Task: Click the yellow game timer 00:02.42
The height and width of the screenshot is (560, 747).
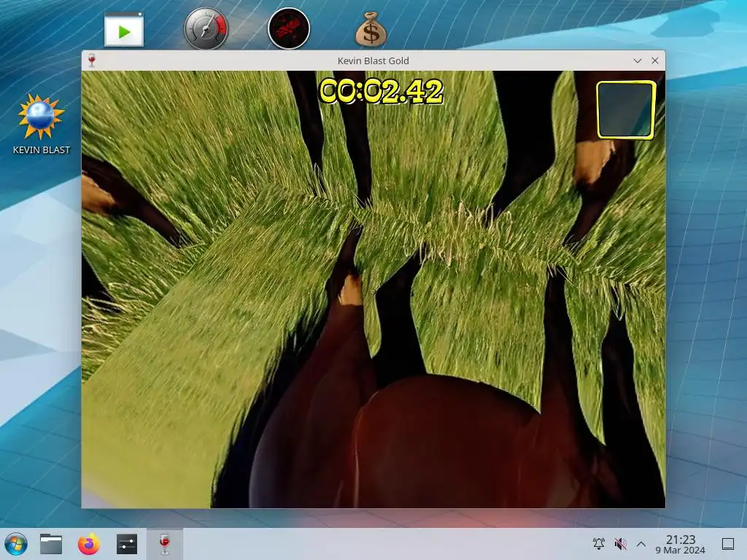Action: [x=381, y=91]
